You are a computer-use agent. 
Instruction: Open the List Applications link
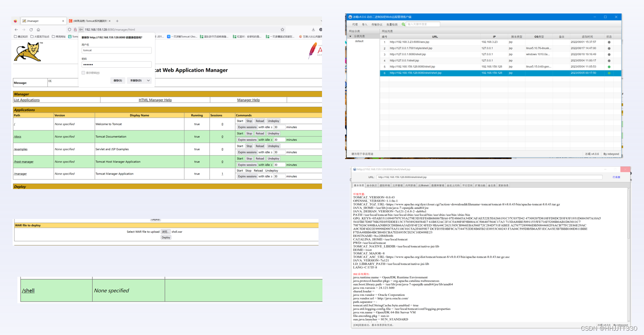(27, 100)
